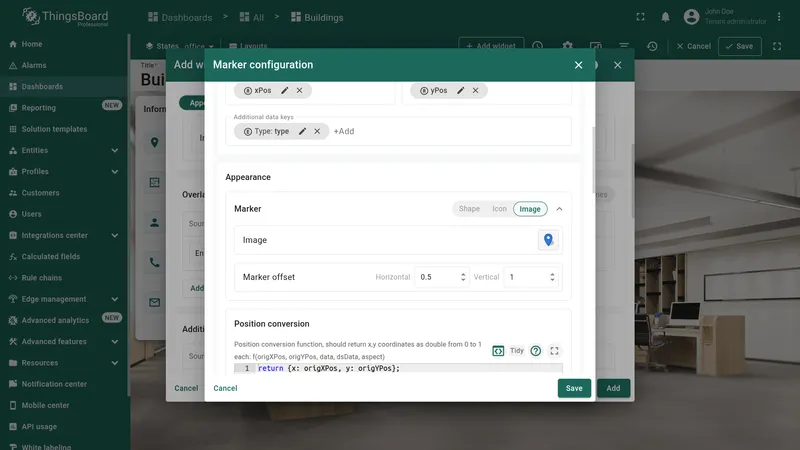Open Advanced analytics in the sidebar

(64, 320)
